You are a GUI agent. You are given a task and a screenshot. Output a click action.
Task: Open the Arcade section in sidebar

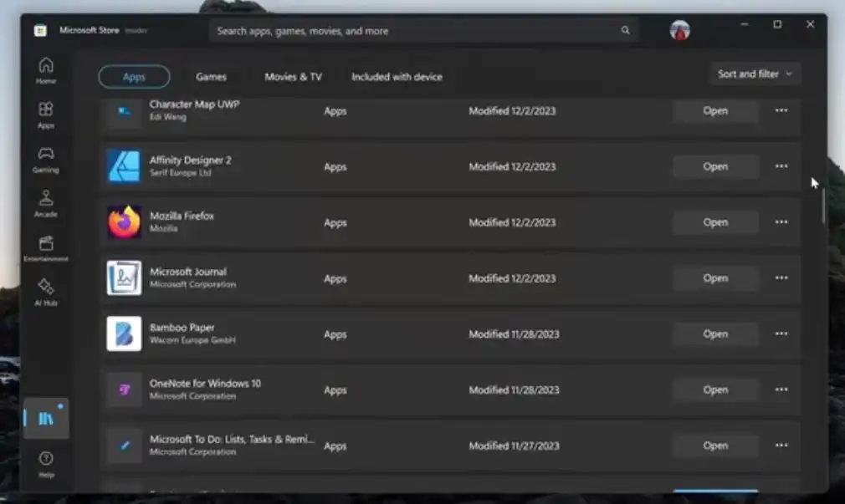(46, 203)
